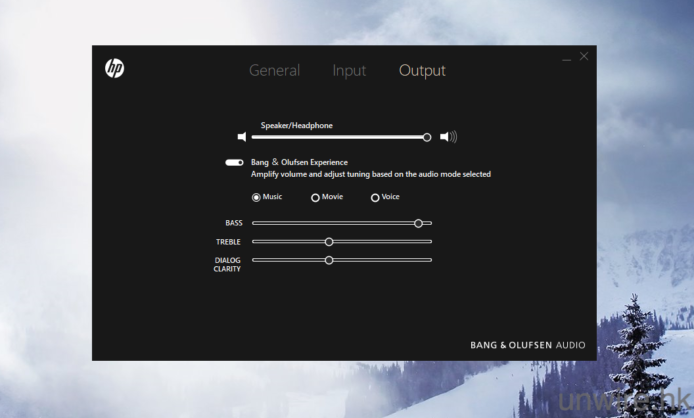Viewport: 694px width, 418px height.
Task: Click the Speaker/Headphone volume slider handle
Action: point(427,137)
